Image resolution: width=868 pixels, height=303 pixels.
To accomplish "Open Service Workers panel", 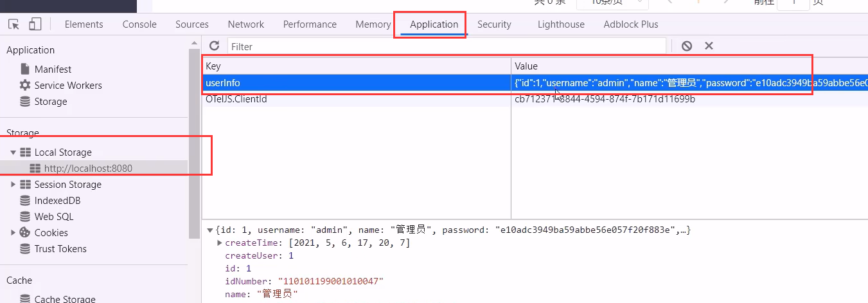I will coord(67,86).
